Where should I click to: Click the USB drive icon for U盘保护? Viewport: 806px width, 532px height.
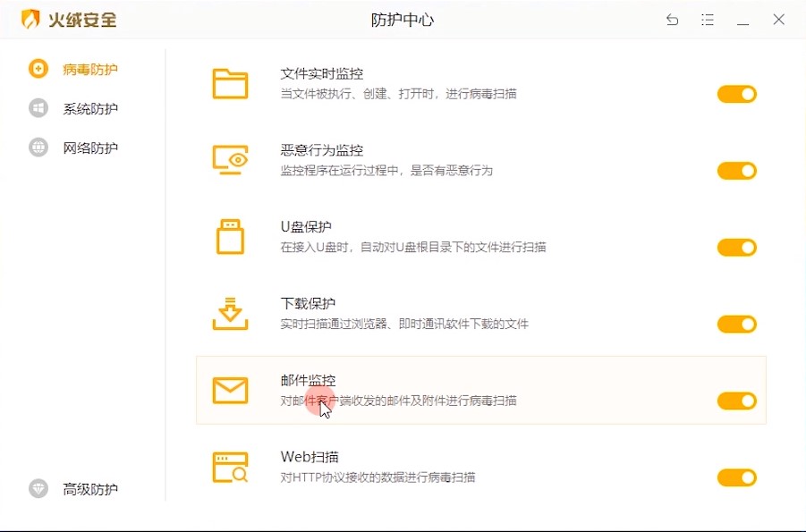click(x=230, y=236)
